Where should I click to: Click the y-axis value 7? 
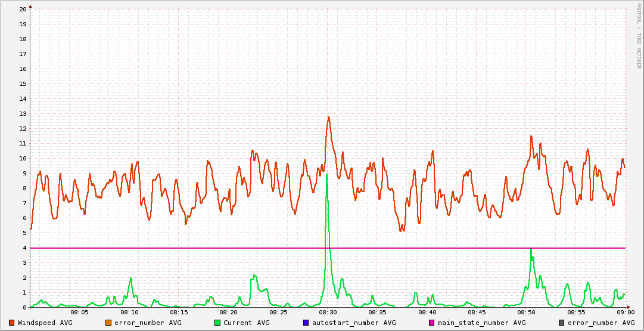pyautogui.click(x=24, y=203)
